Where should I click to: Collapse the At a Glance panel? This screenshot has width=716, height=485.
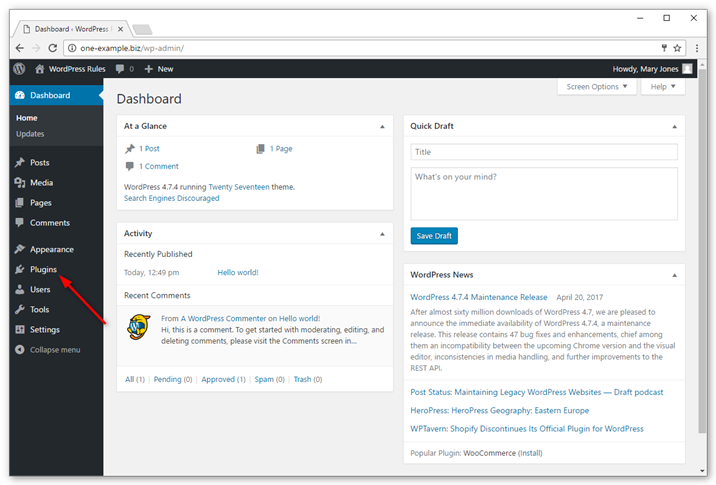click(382, 127)
